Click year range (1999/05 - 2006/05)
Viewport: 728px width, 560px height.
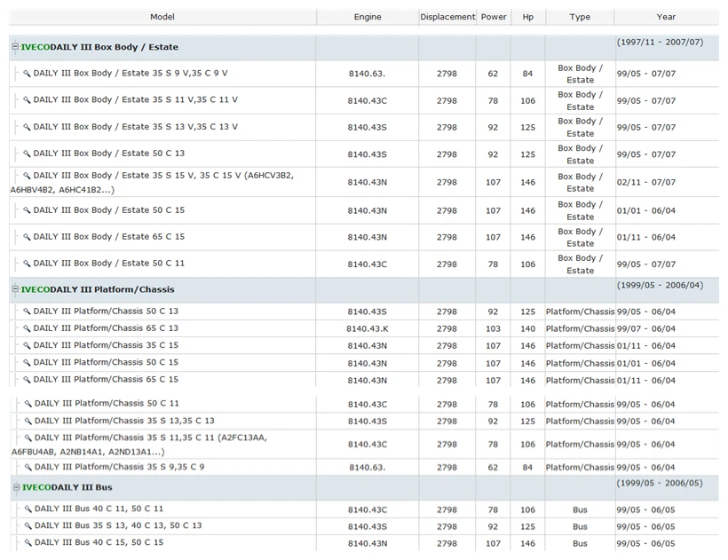tap(660, 483)
